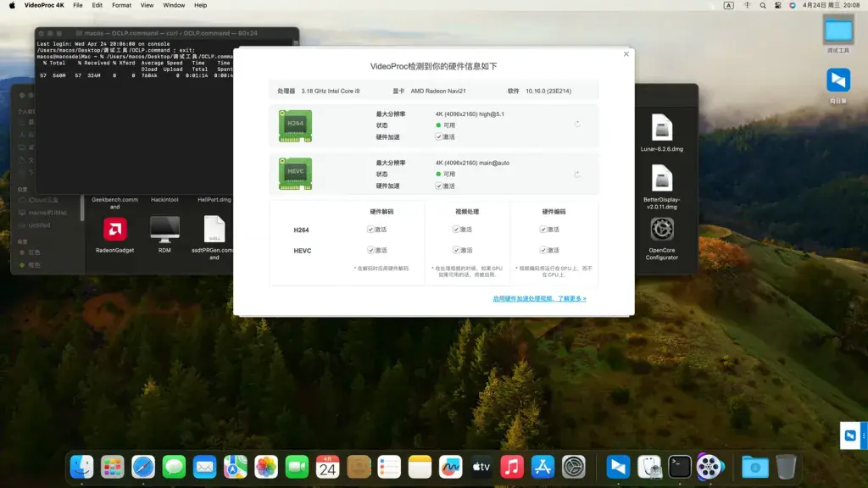Toggle HEVC video processing checkbox
The image size is (868, 488).
click(x=456, y=250)
